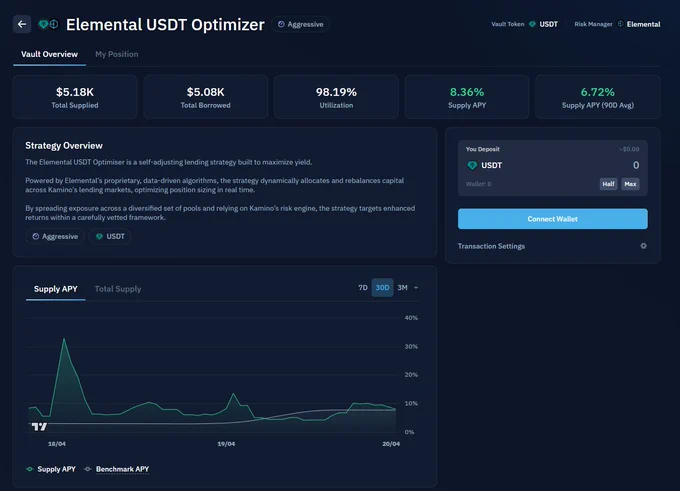680x491 pixels.
Task: Set chart range to 30D
Action: [x=382, y=288]
